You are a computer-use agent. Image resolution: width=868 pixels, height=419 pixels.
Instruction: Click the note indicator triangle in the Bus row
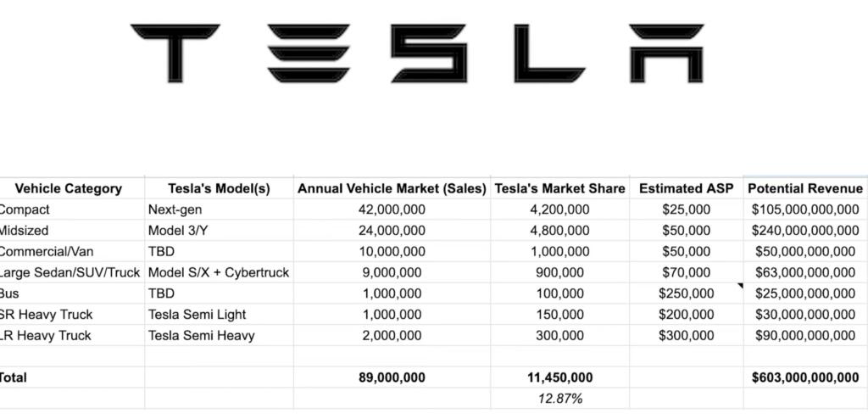coord(740,288)
